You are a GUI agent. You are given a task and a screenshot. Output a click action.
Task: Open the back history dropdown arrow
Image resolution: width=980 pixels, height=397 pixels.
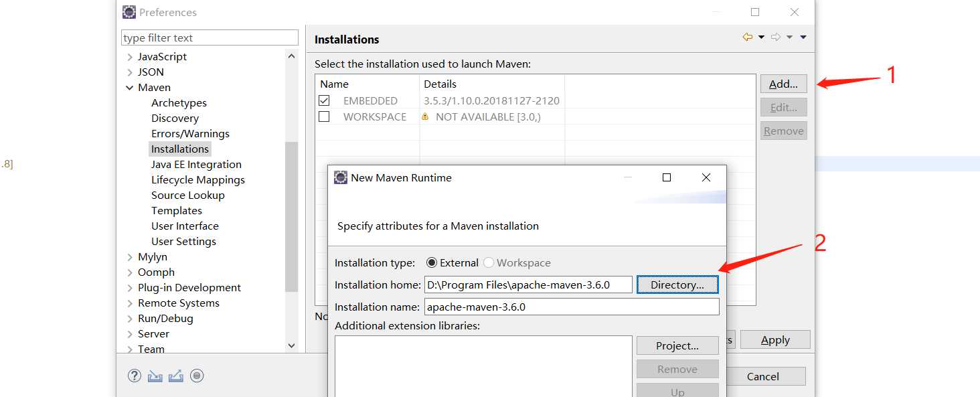(x=762, y=37)
